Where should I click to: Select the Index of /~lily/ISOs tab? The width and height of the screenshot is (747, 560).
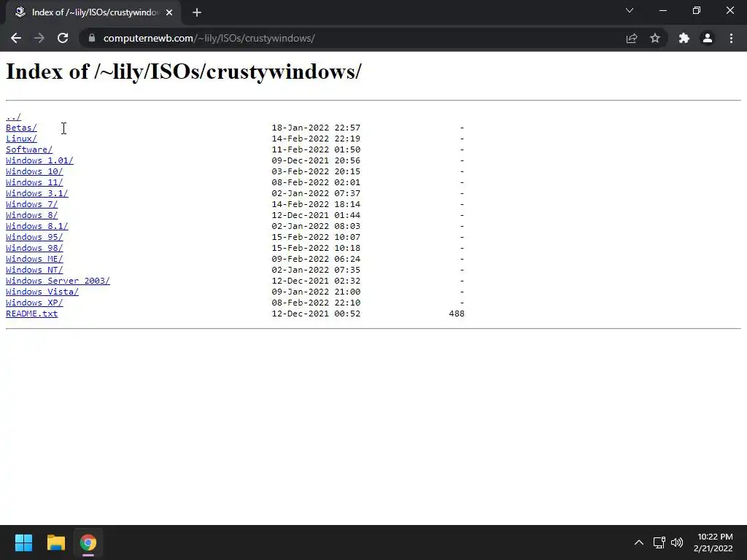coord(93,12)
